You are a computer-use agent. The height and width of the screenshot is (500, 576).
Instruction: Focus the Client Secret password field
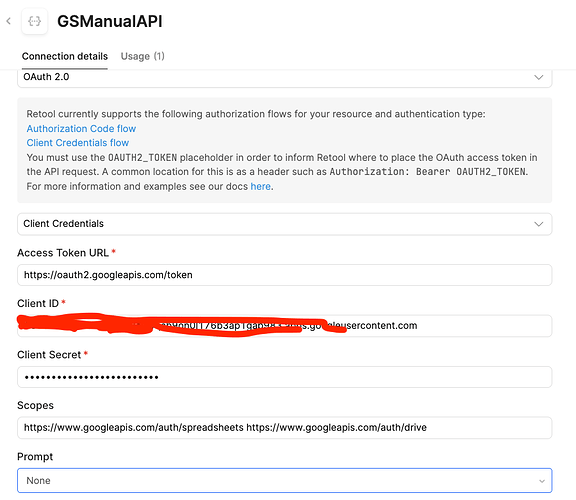pos(284,377)
